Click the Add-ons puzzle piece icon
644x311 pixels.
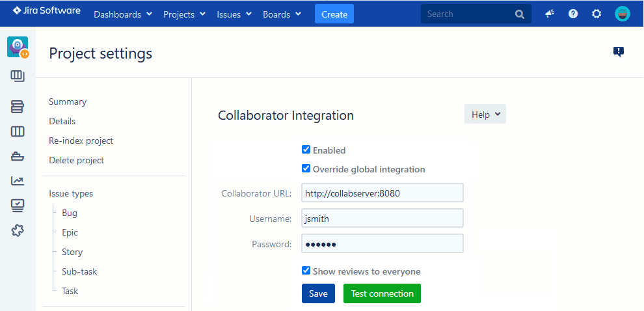pos(18,230)
